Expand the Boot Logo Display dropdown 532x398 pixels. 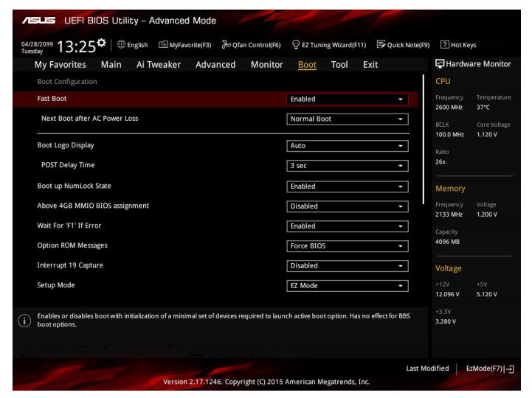tap(347, 146)
